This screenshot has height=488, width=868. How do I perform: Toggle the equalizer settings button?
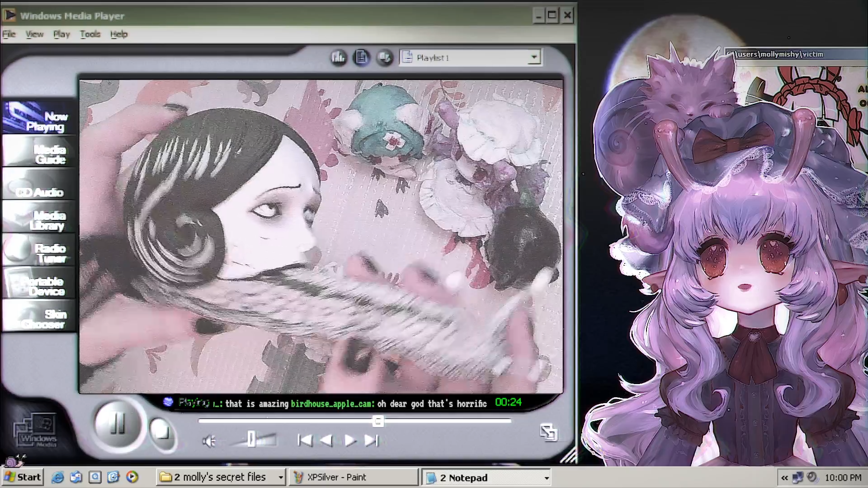tap(338, 57)
